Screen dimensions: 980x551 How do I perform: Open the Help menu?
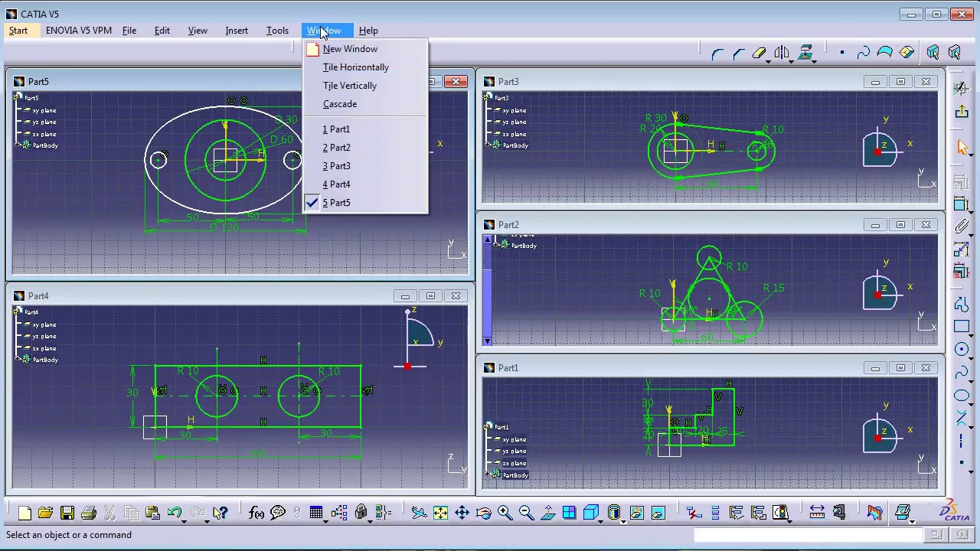(x=368, y=31)
